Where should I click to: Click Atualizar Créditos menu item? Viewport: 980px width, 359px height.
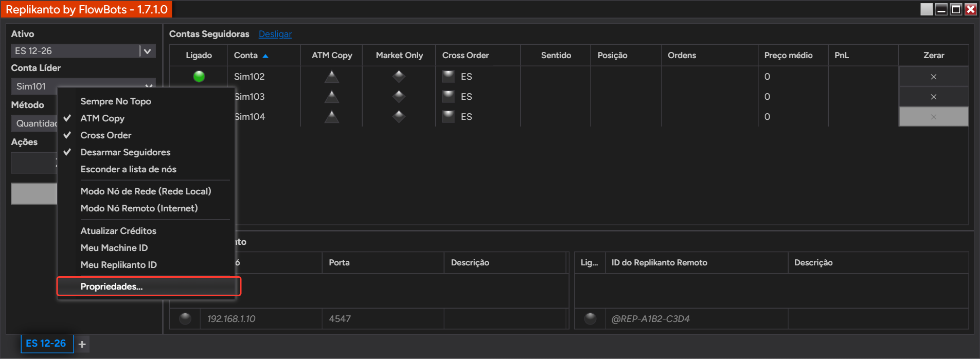click(x=146, y=231)
